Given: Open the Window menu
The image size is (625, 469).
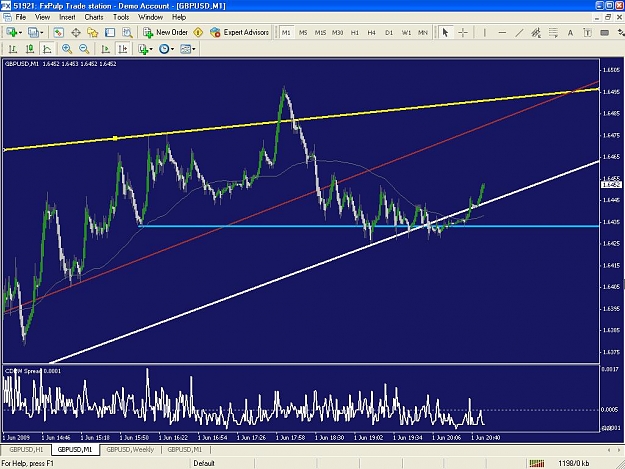Looking at the screenshot, I should pyautogui.click(x=150, y=17).
